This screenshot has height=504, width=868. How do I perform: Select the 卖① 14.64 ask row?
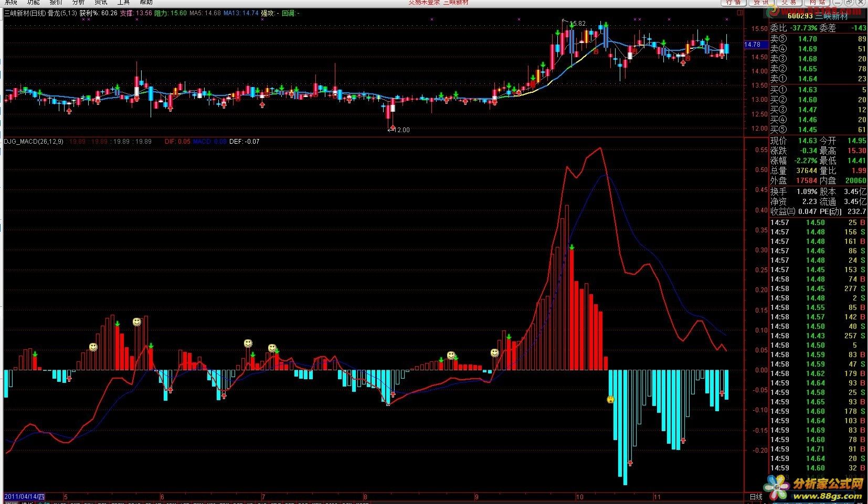pos(818,79)
